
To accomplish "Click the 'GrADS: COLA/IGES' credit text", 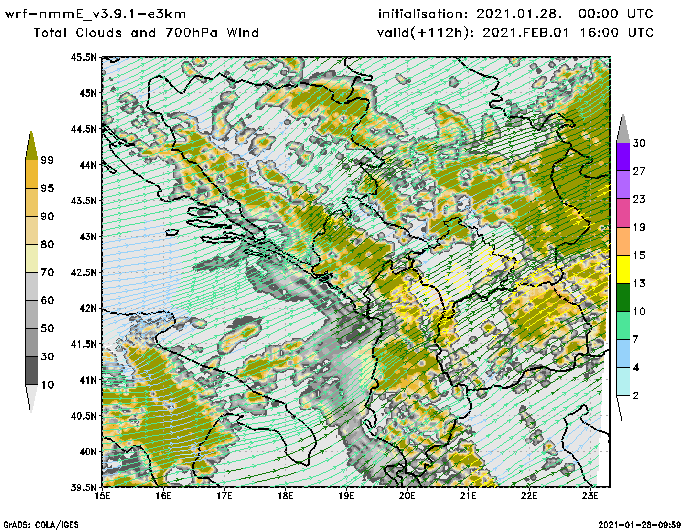I will (41, 525).
